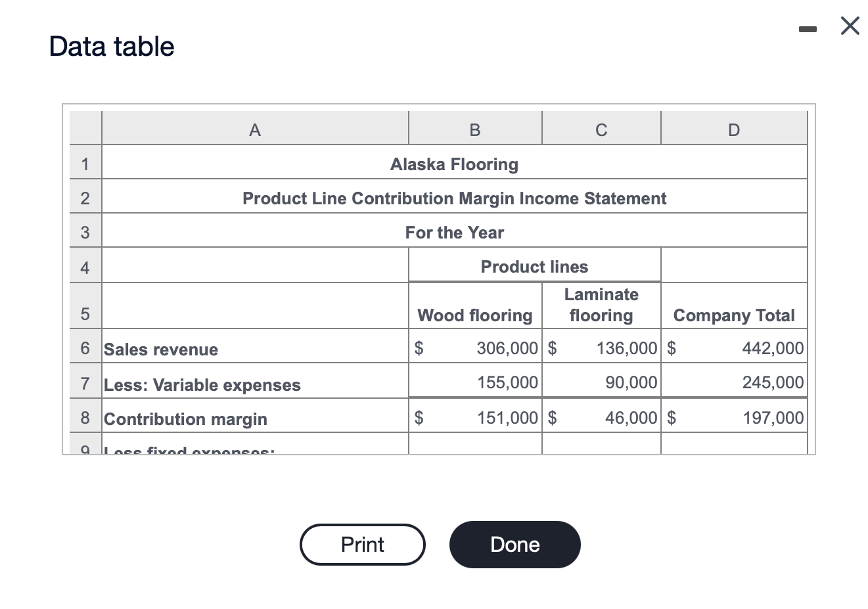Select the Alaska Flooring title cell
The image size is (868, 609).
click(454, 164)
